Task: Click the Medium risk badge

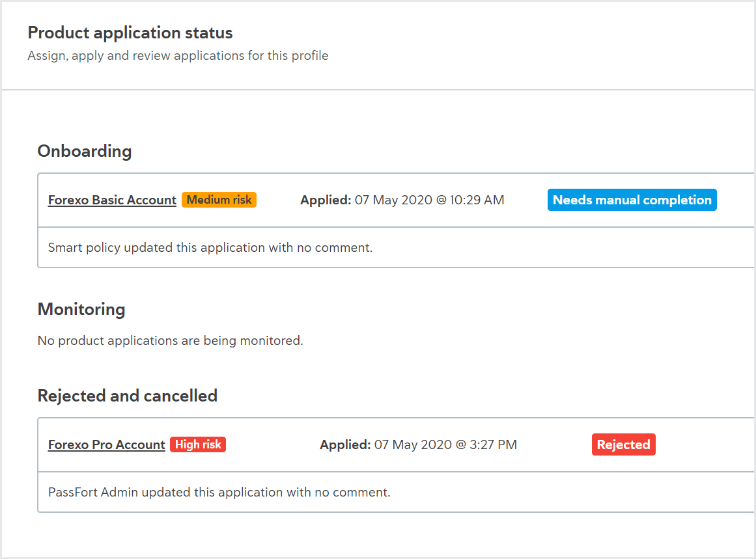Action: [x=219, y=200]
